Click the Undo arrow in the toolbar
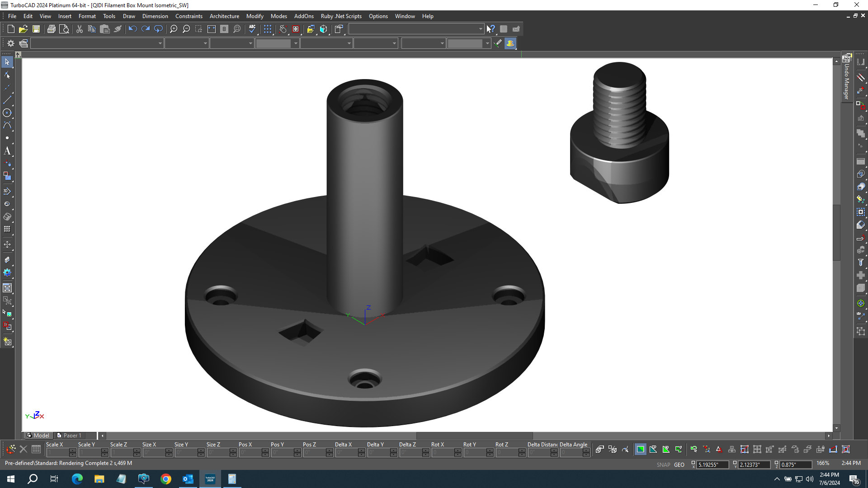The width and height of the screenshot is (868, 488). [x=132, y=28]
